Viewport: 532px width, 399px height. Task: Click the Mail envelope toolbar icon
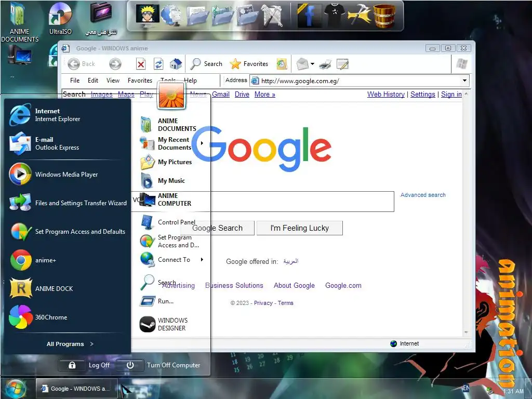pyautogui.click(x=302, y=64)
